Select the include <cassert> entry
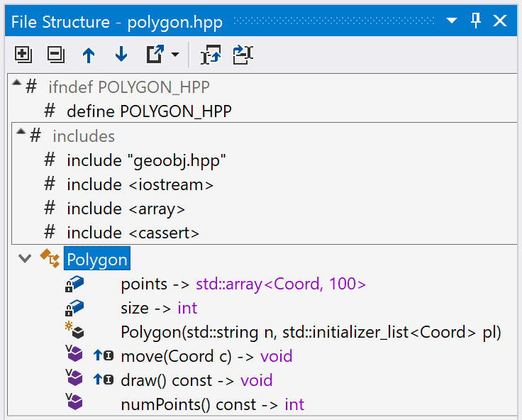 pos(133,233)
